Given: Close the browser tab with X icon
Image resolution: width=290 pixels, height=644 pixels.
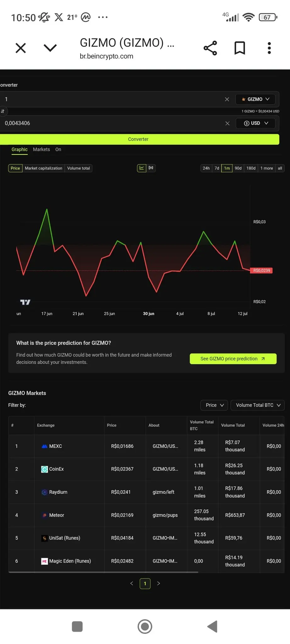Looking at the screenshot, I should 21,48.
